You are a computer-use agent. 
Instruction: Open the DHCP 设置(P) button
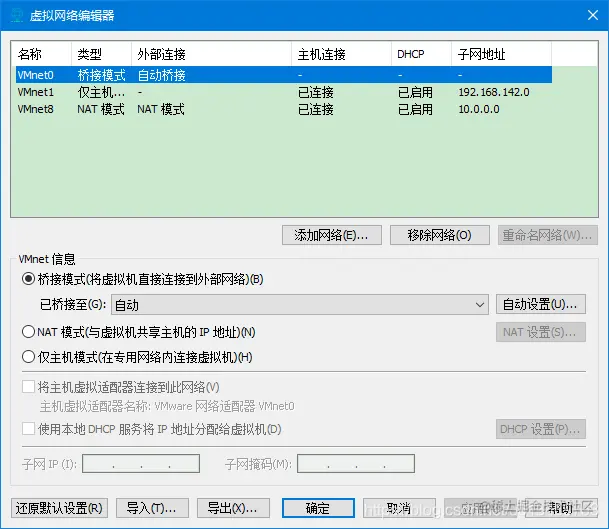[x=541, y=429]
